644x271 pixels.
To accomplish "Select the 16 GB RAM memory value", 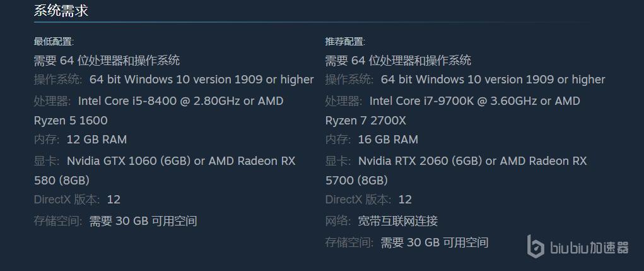I will coord(388,140).
